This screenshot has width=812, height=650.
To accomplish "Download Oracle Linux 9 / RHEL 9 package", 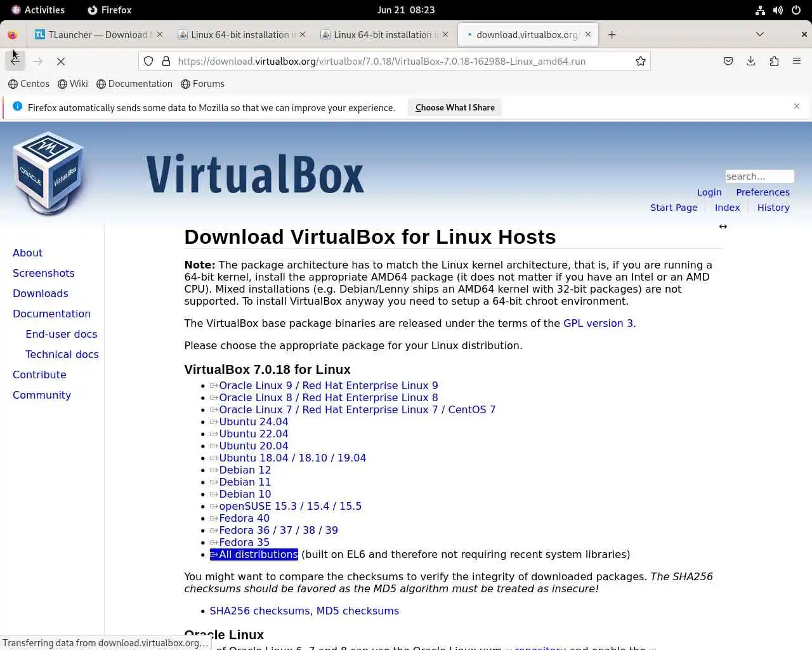I will click(324, 385).
